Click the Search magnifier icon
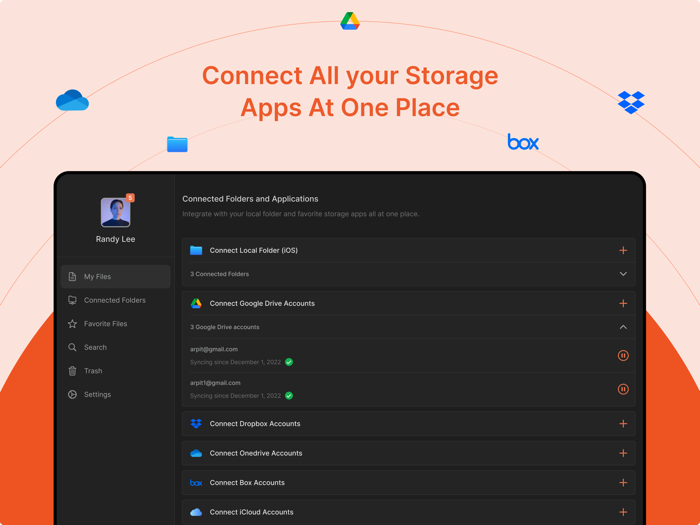Viewport: 700px width, 525px height. click(72, 347)
